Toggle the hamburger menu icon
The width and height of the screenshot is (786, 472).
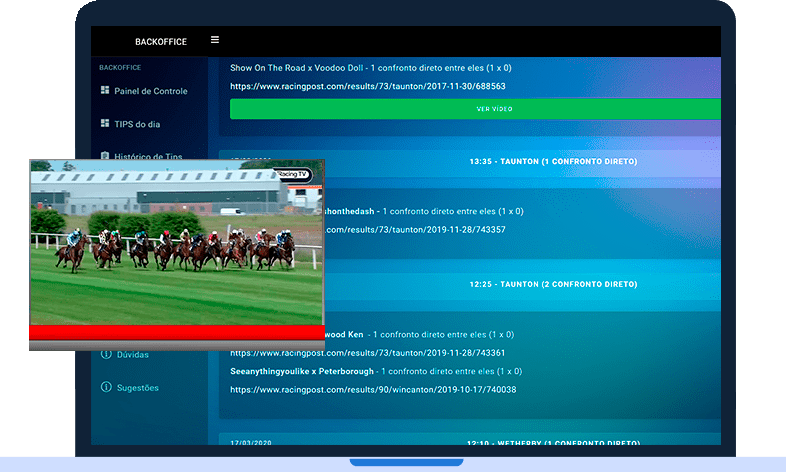tap(215, 40)
